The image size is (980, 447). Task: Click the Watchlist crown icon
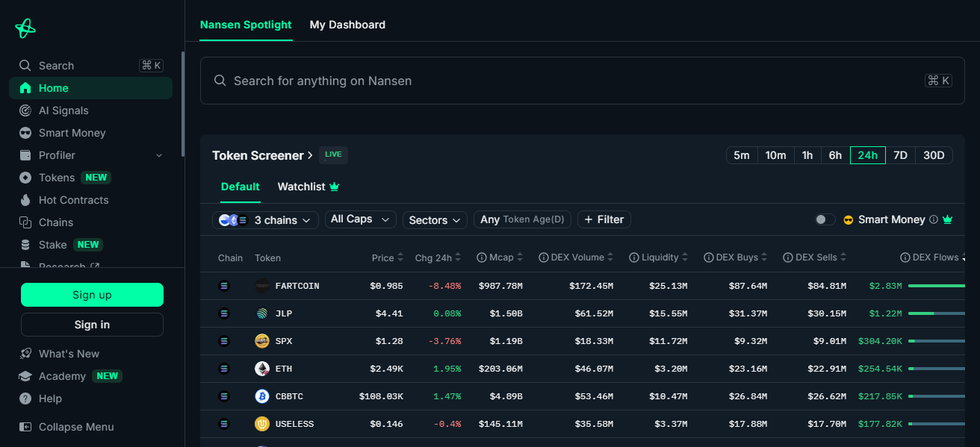click(335, 187)
